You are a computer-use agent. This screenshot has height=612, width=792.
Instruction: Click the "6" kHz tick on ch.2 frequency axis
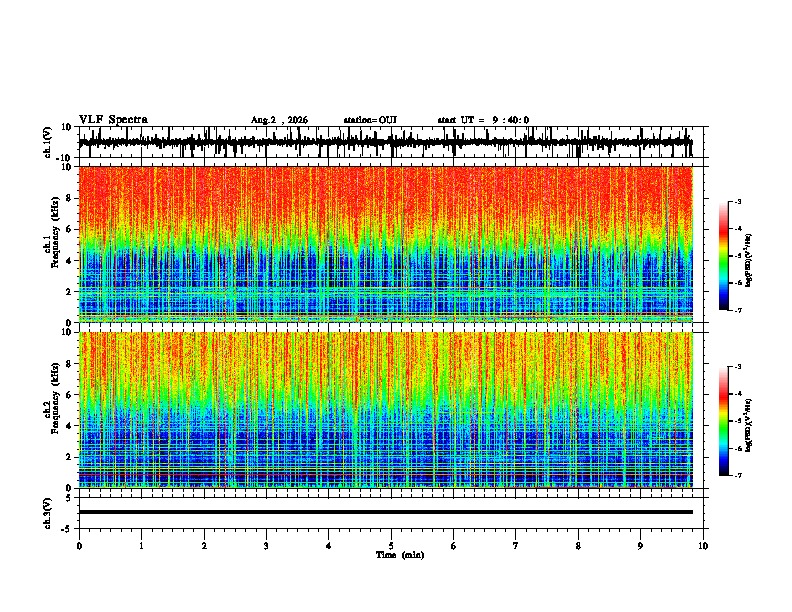click(70, 395)
